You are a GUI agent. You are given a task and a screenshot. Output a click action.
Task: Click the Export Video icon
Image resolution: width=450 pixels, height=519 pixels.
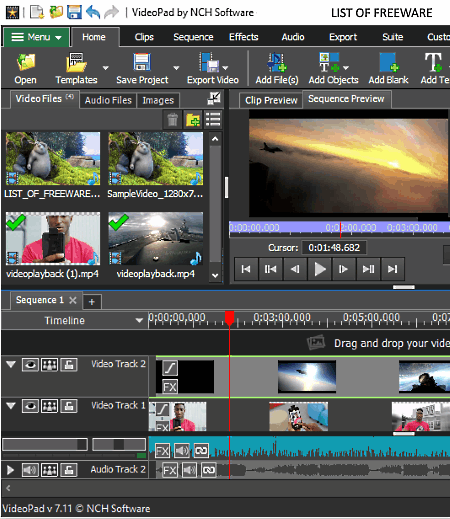click(x=209, y=62)
